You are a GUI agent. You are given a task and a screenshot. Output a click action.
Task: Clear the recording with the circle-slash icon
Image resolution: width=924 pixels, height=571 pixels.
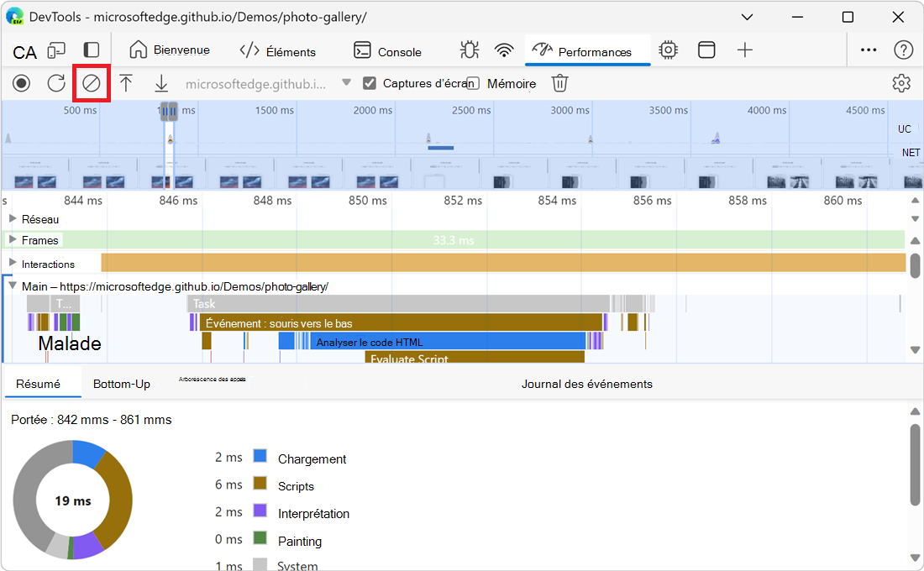pos(92,83)
